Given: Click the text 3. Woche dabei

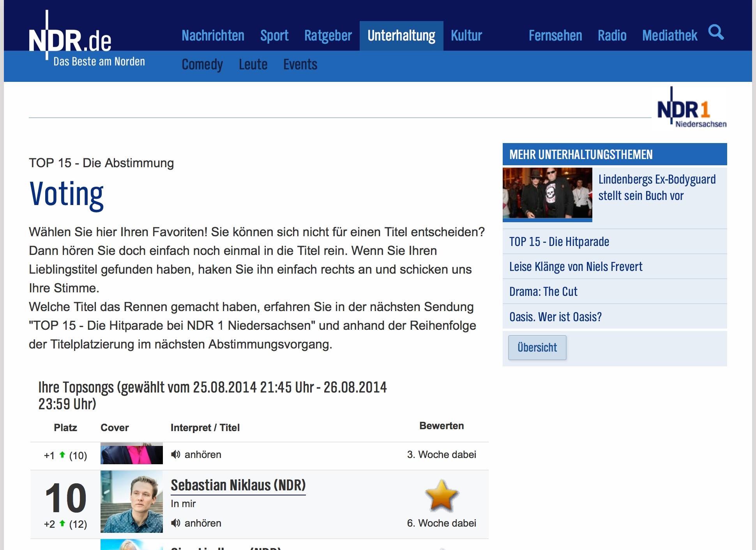Looking at the screenshot, I should coord(442,455).
